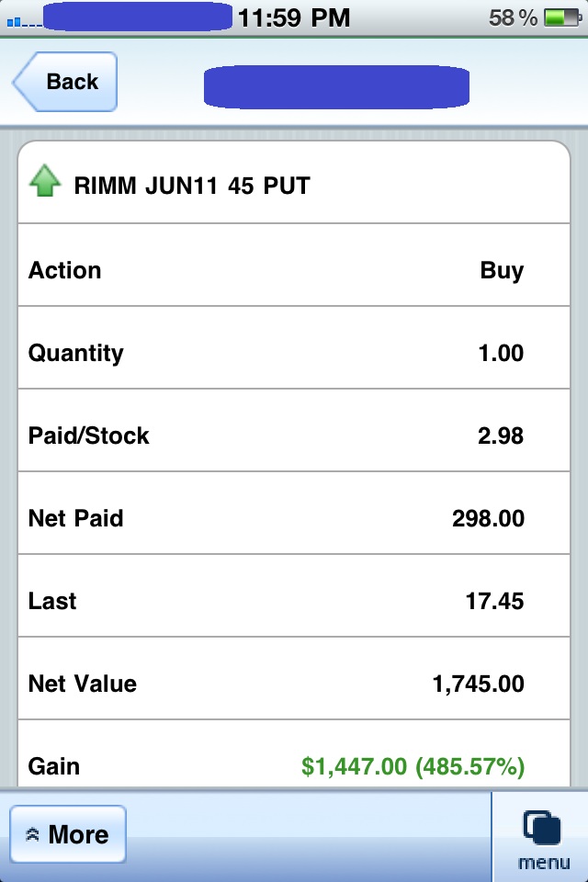Viewport: 588px width, 882px height.
Task: Click the green up arrow icon
Action: point(44,182)
